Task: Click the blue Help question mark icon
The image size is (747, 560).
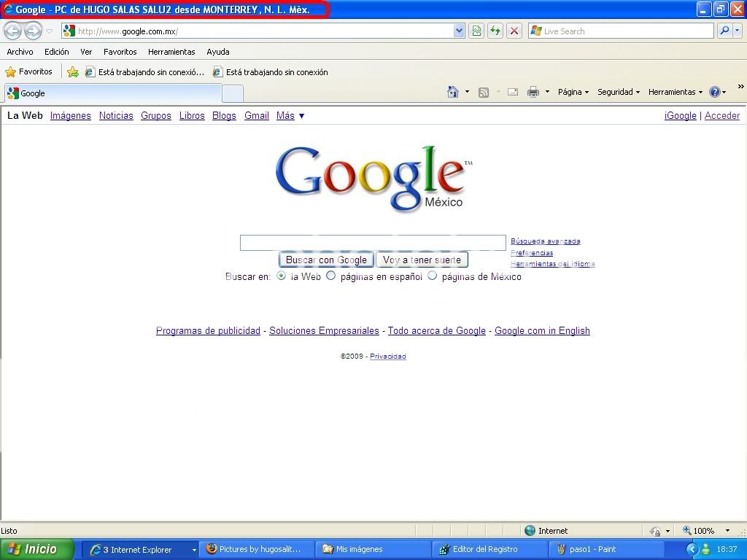Action: coord(715,92)
